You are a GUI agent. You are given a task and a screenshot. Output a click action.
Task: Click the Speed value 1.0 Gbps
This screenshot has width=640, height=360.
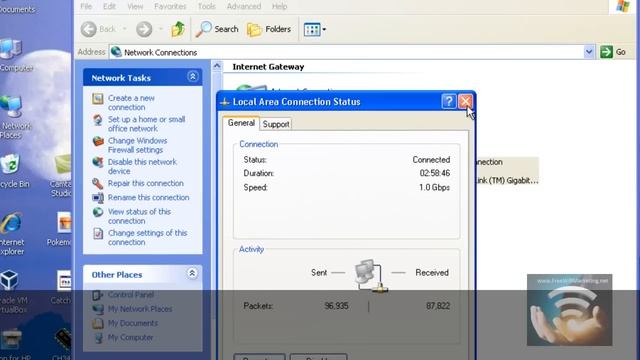pyautogui.click(x=434, y=188)
